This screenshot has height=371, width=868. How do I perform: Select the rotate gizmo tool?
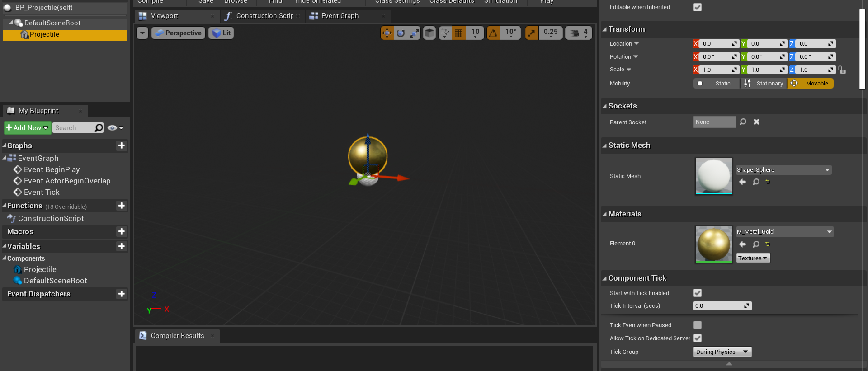(x=401, y=33)
